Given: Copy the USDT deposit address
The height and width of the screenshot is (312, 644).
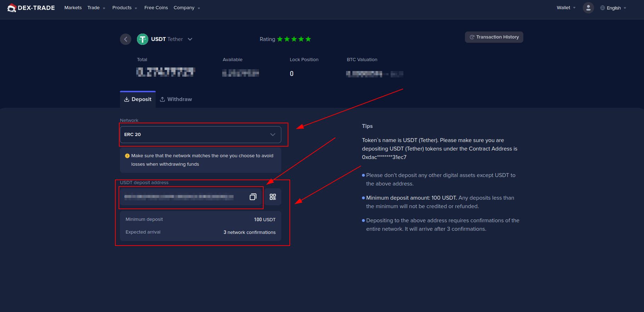Looking at the screenshot, I should pos(253,197).
